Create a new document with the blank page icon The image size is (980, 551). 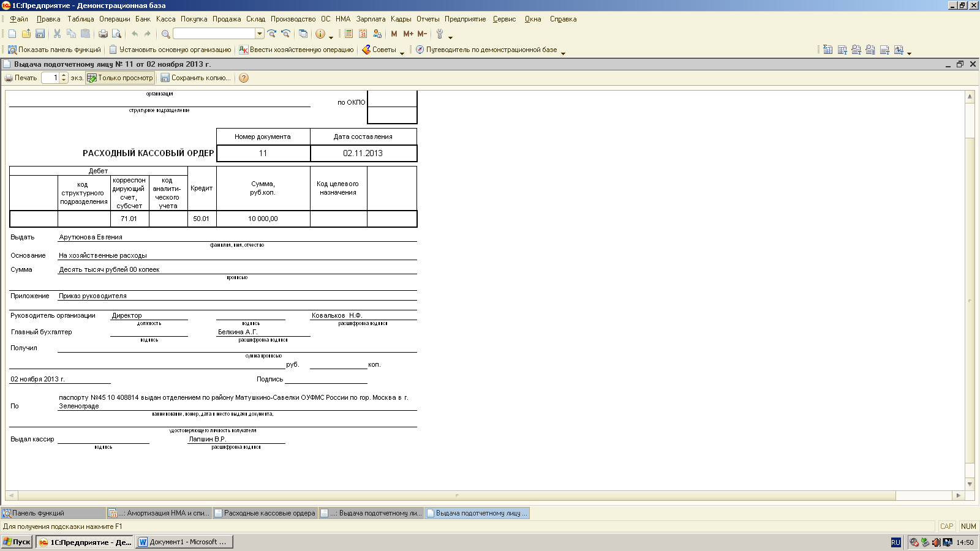[12, 34]
